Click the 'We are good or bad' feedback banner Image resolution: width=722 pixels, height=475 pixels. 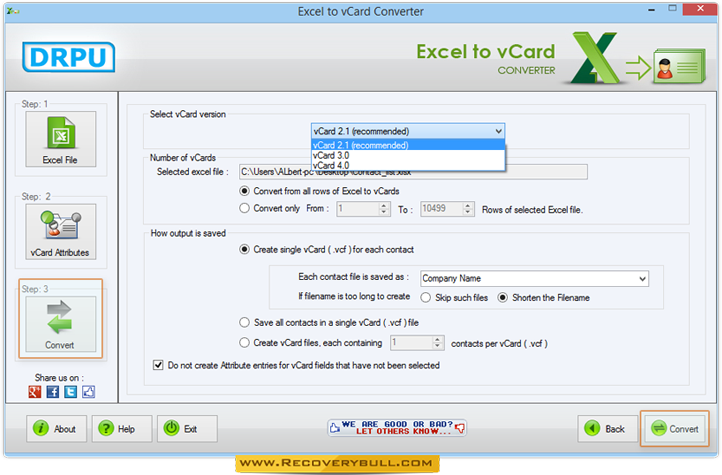tap(397, 428)
